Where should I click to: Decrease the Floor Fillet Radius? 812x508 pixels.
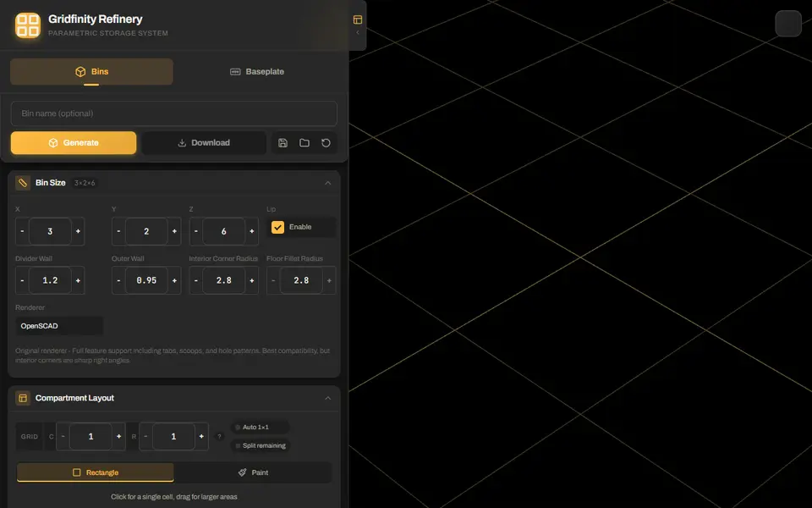(273, 280)
